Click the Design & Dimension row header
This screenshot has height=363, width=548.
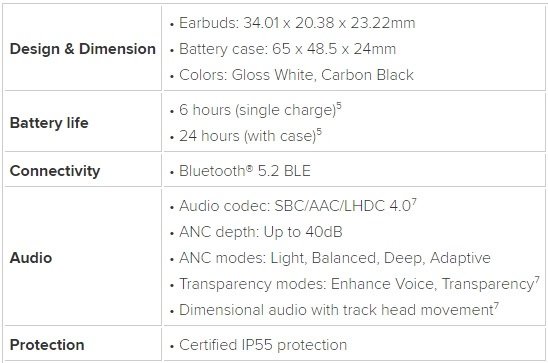[x=83, y=49]
